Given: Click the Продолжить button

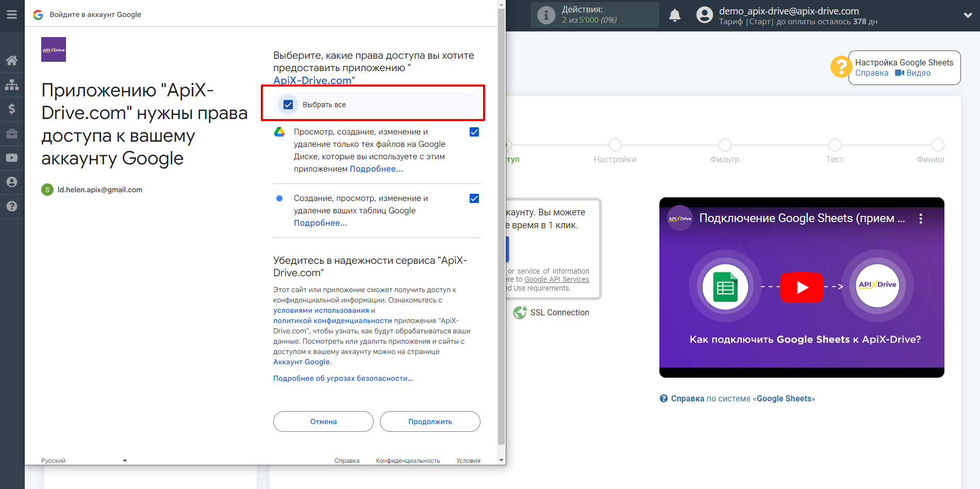Looking at the screenshot, I should (430, 421).
